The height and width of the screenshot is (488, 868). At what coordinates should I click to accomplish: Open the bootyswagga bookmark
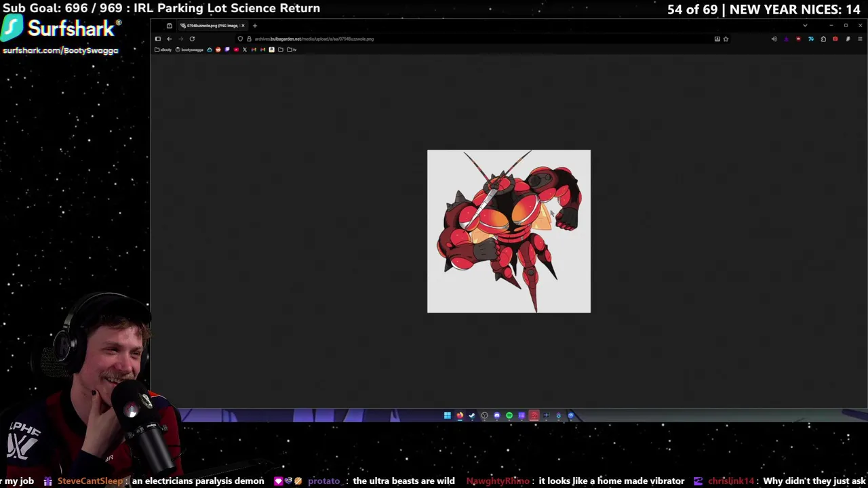point(189,49)
